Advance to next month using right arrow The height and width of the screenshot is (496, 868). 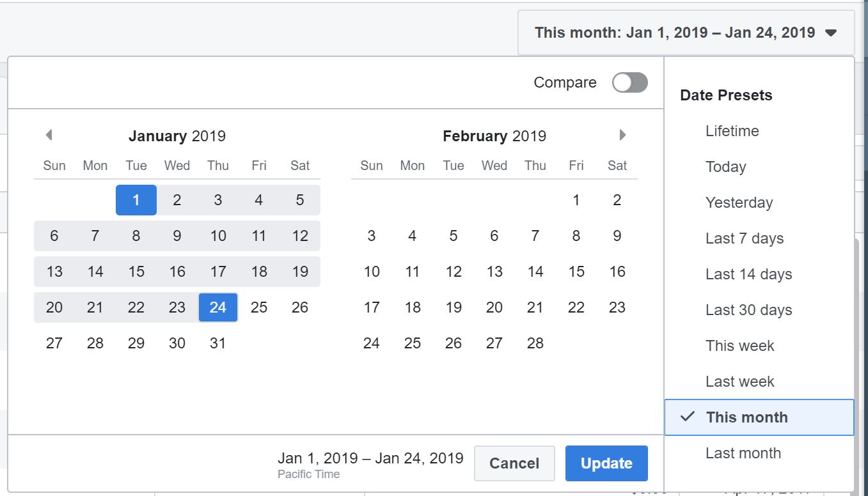coord(622,135)
